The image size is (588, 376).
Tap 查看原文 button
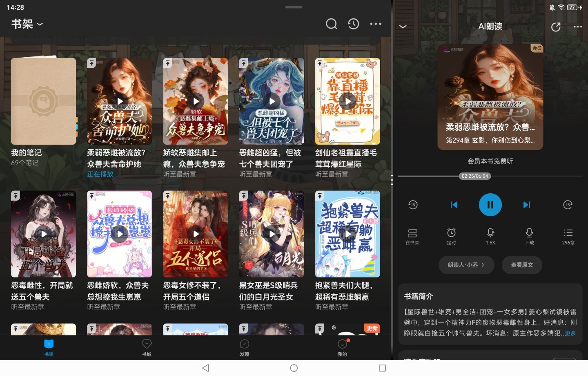(522, 265)
